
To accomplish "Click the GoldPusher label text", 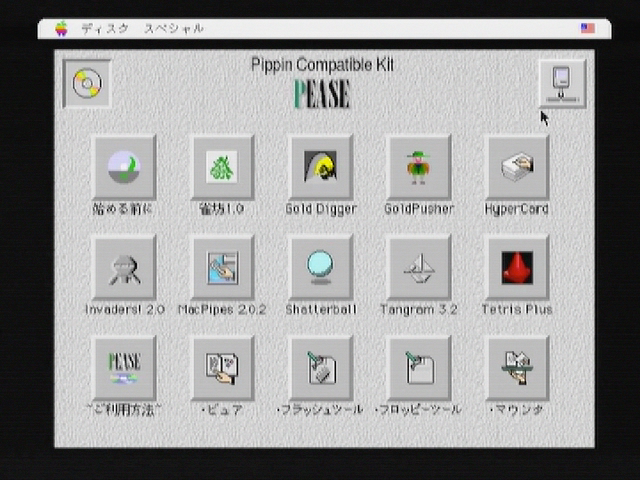I will coord(419,209).
